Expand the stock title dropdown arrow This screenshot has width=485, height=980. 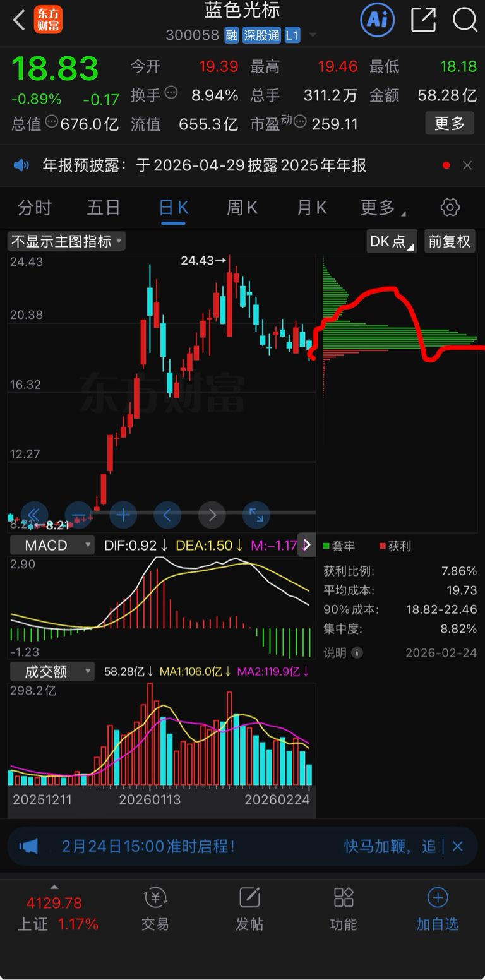click(313, 35)
